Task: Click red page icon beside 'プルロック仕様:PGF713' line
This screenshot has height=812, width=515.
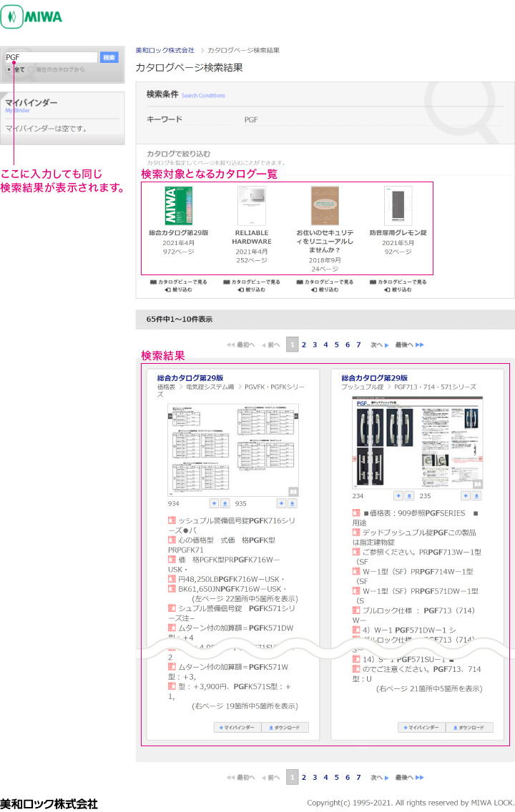Action: point(356,610)
